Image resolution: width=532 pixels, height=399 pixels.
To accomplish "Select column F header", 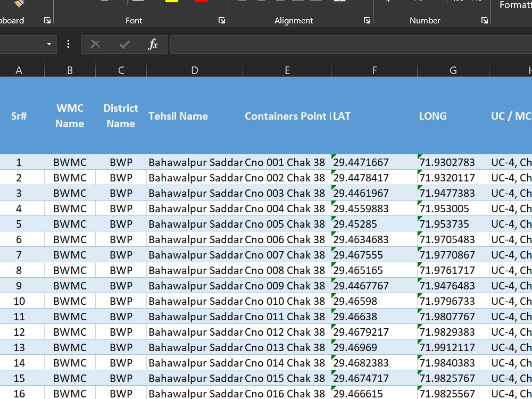I will tap(374, 71).
